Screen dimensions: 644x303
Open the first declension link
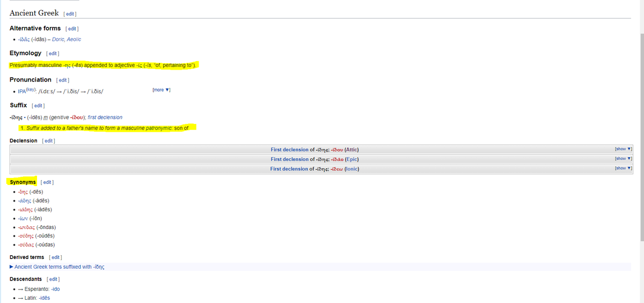[105, 117]
